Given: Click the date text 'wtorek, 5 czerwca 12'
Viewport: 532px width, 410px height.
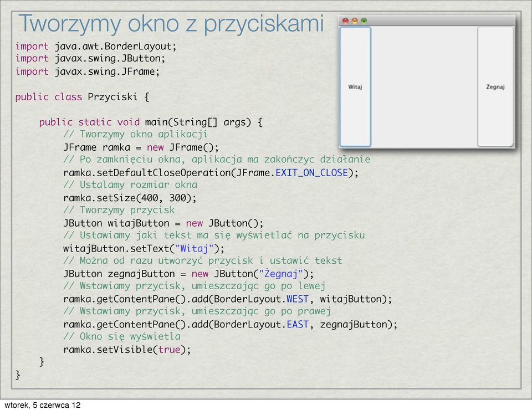Looking at the screenshot, I should [43, 405].
